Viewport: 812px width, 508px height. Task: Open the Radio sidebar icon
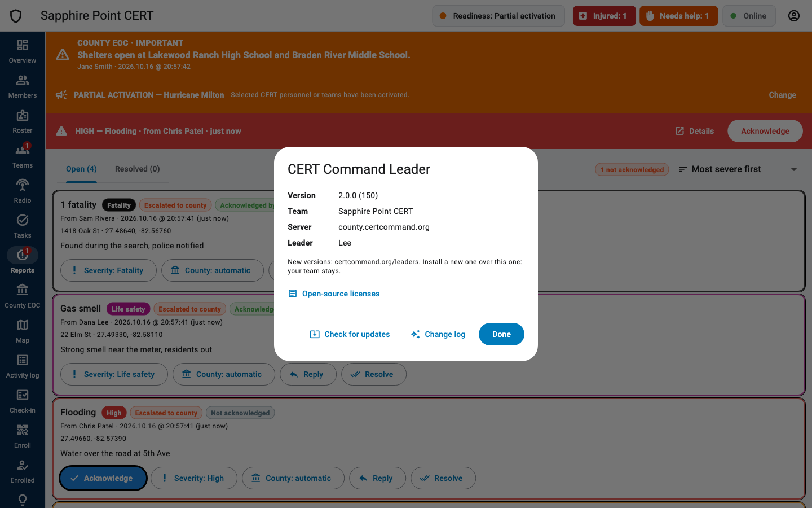coord(23,191)
